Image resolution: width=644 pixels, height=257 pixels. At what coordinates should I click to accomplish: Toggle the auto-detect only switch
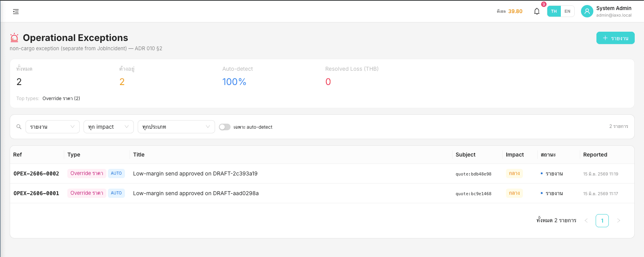pos(225,127)
